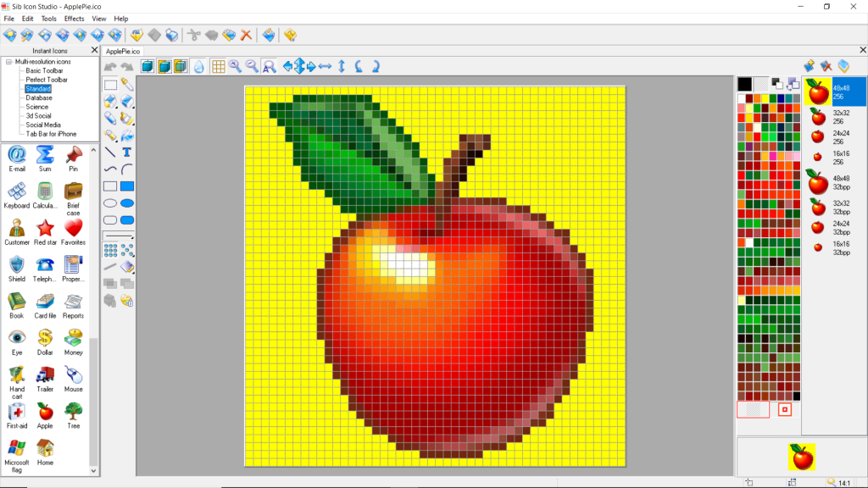Open the line width selector dropdown
This screenshot has height=488, width=868.
point(119,236)
